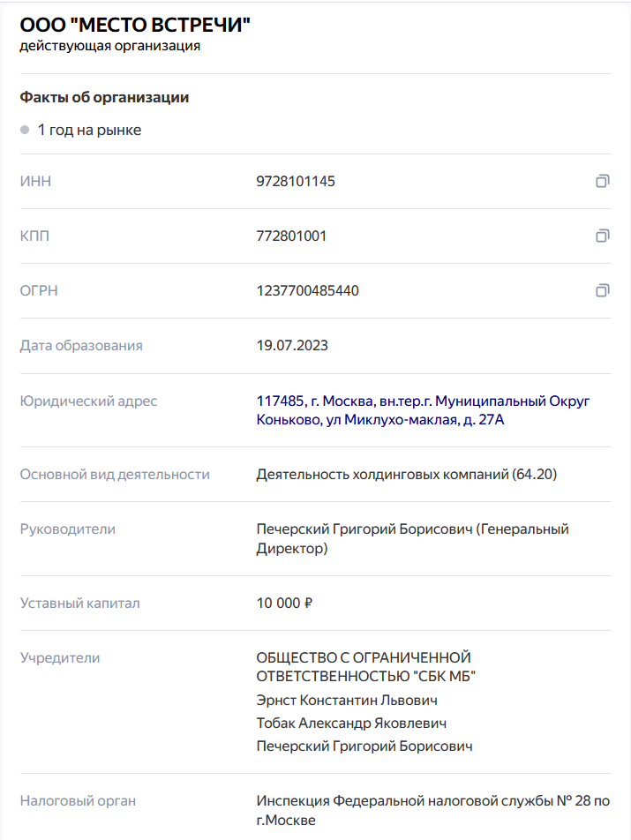Click the '1 год на рынке' fact
631x840 pixels.
pyautogui.click(x=89, y=131)
